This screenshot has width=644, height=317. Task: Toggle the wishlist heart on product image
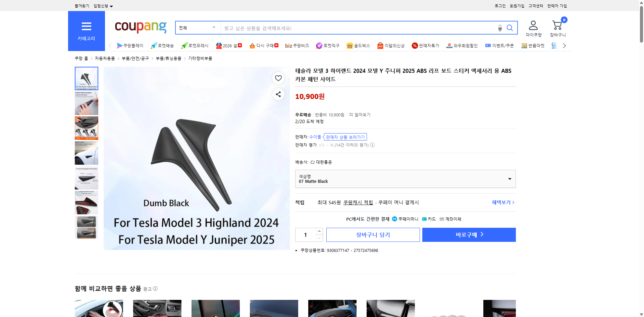[278, 78]
